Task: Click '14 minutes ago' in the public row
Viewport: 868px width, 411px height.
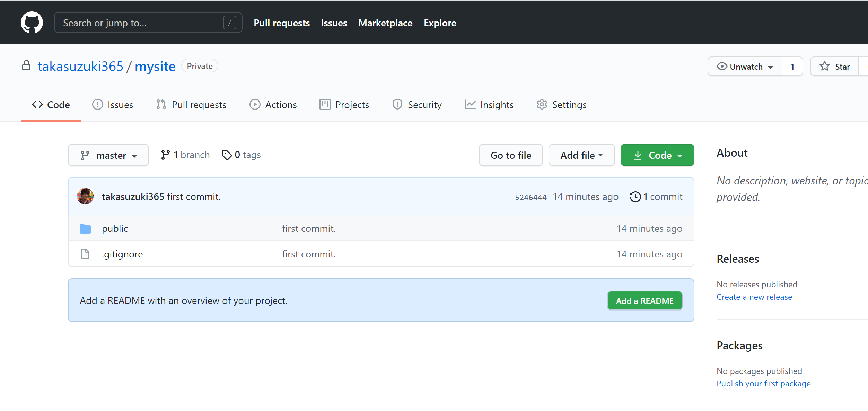Action: 649,229
